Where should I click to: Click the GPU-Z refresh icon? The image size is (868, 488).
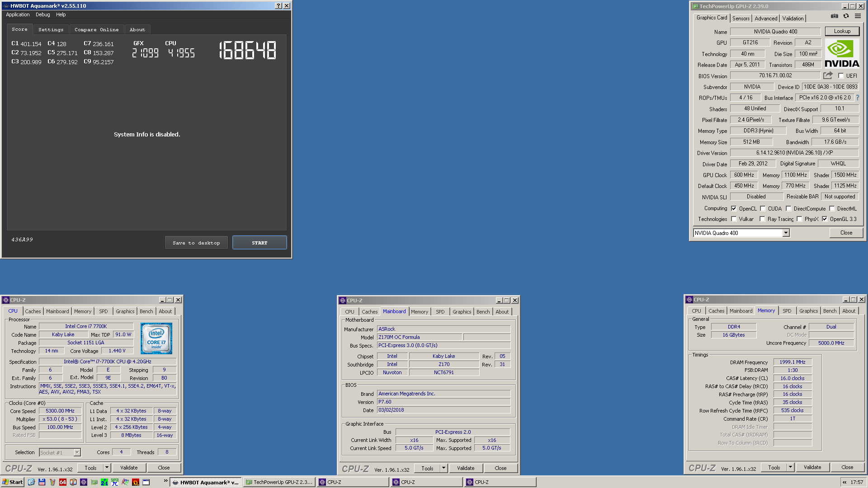point(846,16)
